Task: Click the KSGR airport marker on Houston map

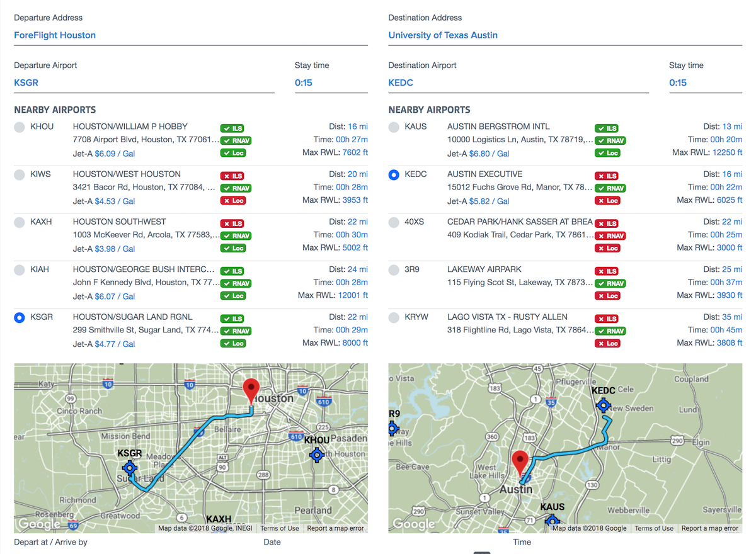Action: click(x=130, y=468)
